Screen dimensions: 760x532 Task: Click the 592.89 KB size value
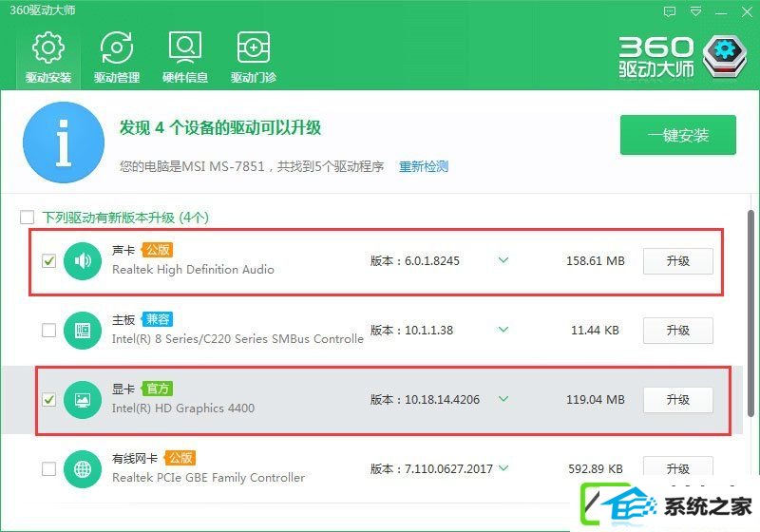coord(596,469)
